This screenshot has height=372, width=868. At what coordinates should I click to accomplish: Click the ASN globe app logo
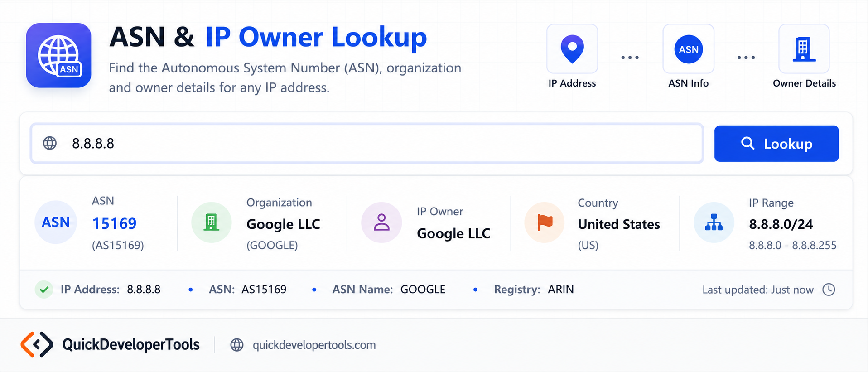(58, 55)
